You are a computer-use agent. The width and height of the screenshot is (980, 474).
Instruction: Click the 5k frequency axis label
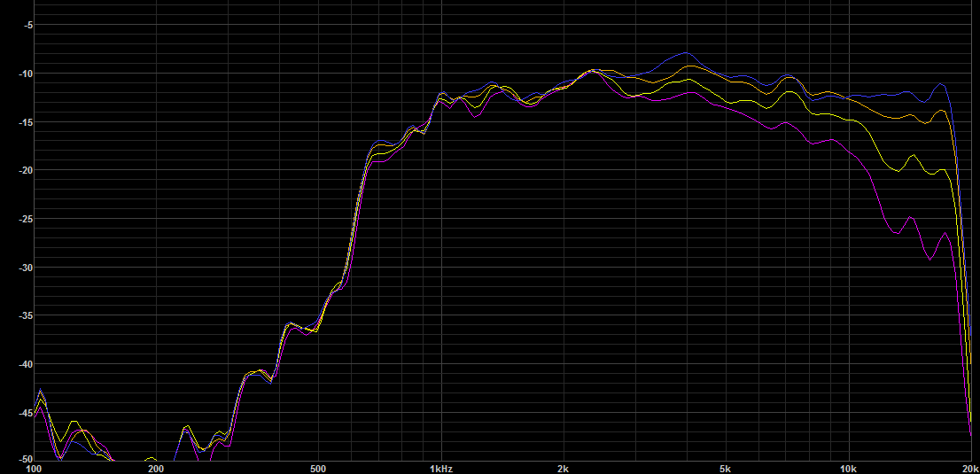[726, 469]
